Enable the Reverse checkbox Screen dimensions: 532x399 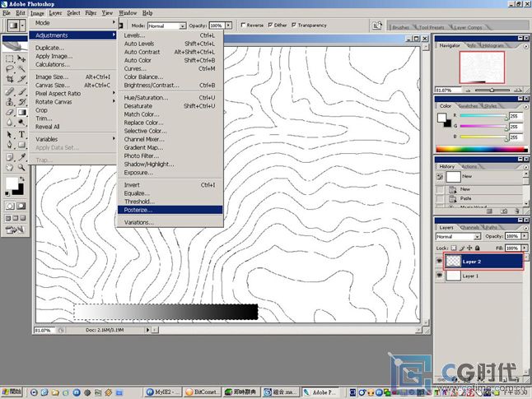[243, 25]
